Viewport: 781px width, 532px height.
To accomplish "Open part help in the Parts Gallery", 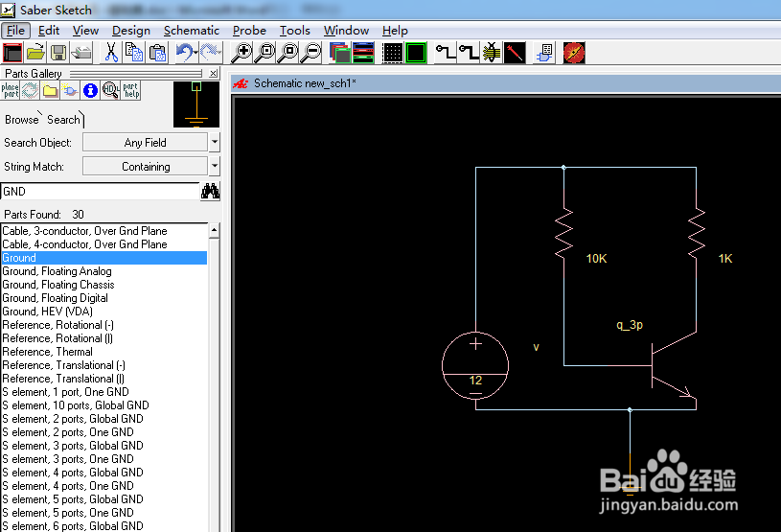I will pyautogui.click(x=131, y=91).
